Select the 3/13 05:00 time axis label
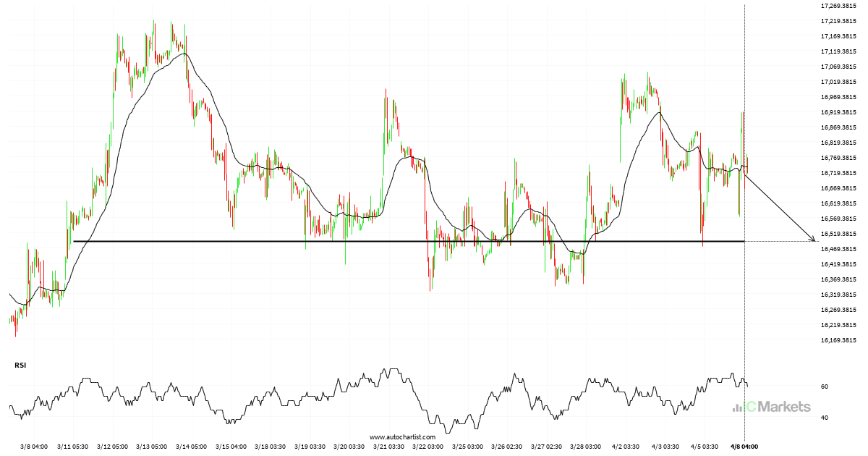 coord(151,447)
